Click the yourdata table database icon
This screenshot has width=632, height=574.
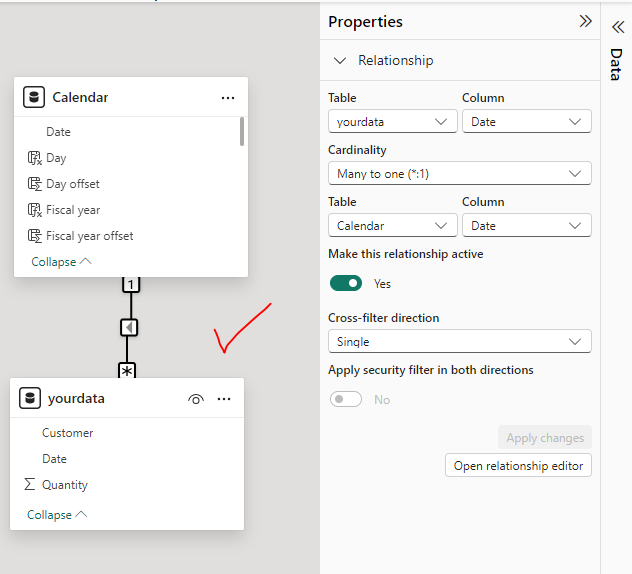click(x=30, y=398)
